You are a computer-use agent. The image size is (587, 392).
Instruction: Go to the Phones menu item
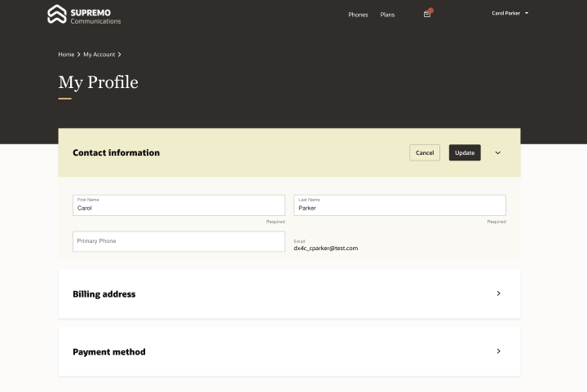[358, 15]
